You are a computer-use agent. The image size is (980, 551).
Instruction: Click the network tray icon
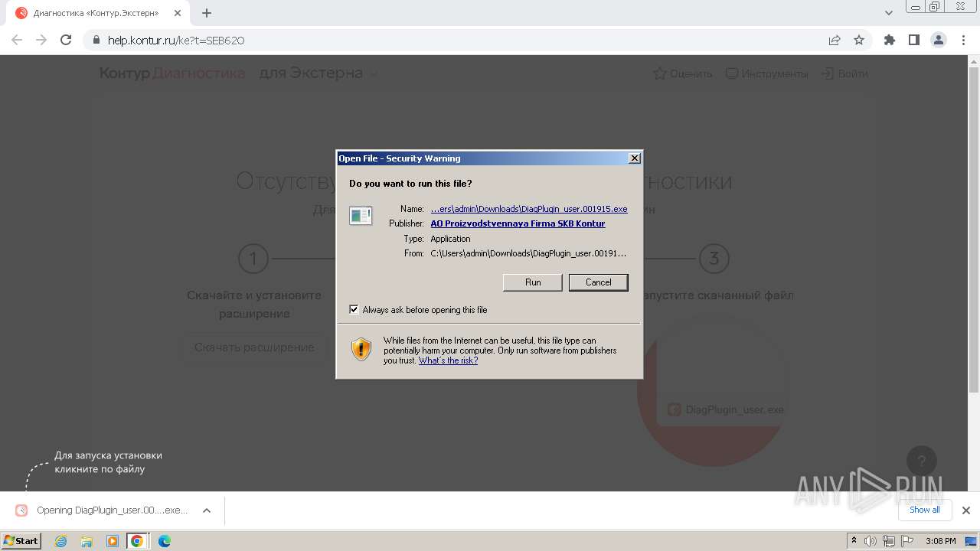(888, 541)
